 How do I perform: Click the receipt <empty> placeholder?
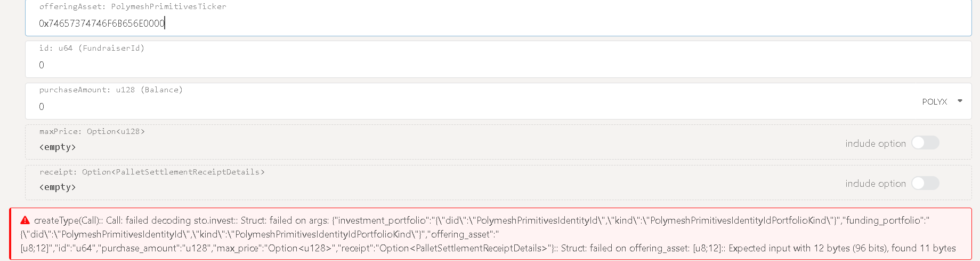pos(58,187)
